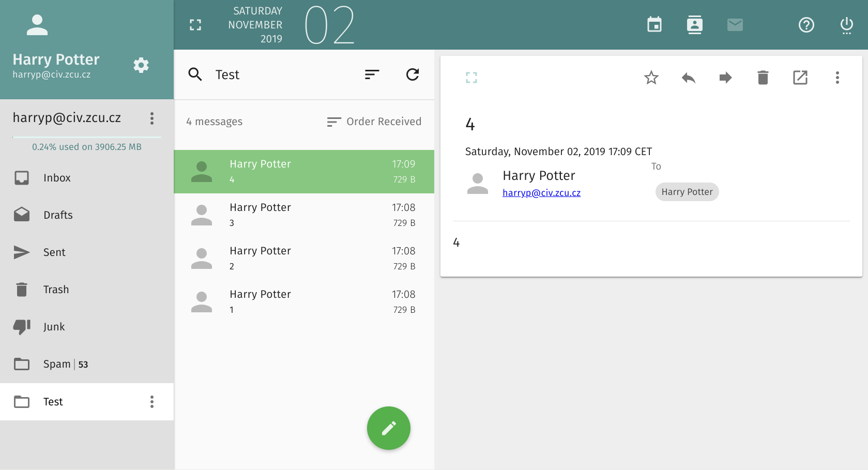Viewport: 868px width, 470px height.
Task: Open the Inbox folder
Action: click(57, 178)
